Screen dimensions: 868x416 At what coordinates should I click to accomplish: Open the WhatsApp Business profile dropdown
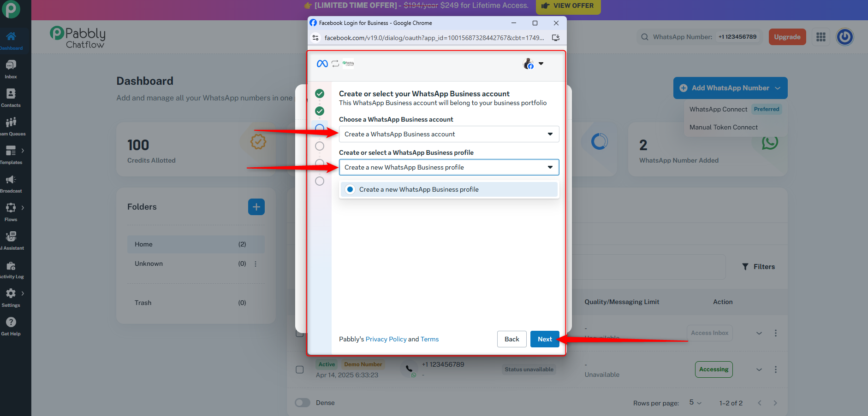[449, 167]
